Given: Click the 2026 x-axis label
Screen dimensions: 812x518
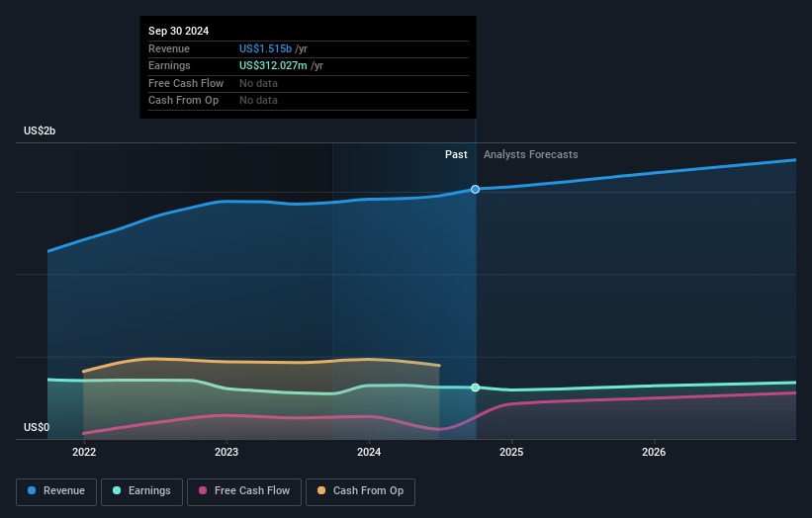Looking at the screenshot, I should [x=654, y=453].
